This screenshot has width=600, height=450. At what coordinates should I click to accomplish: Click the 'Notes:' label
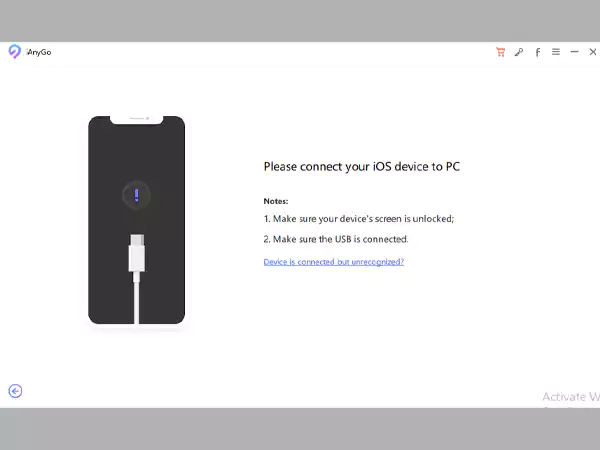[x=276, y=201]
